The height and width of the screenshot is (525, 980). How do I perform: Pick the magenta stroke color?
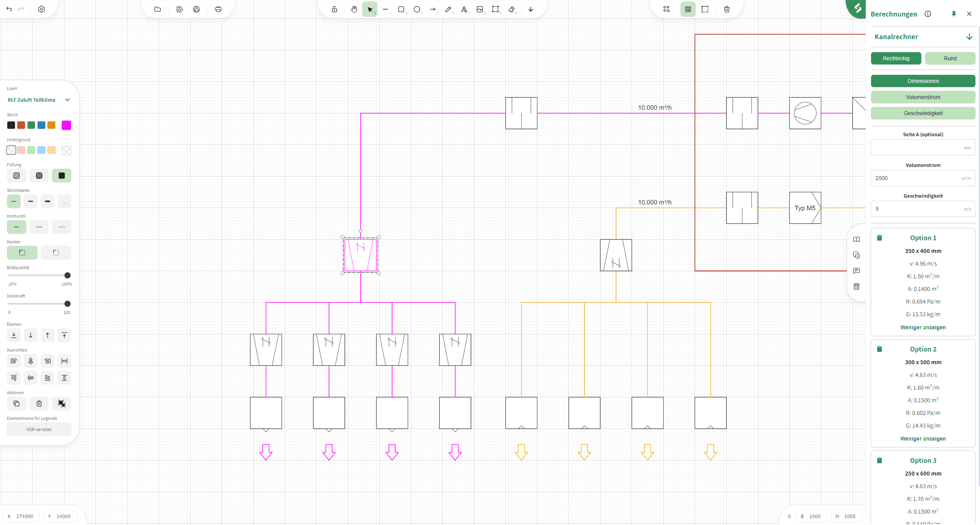66,125
